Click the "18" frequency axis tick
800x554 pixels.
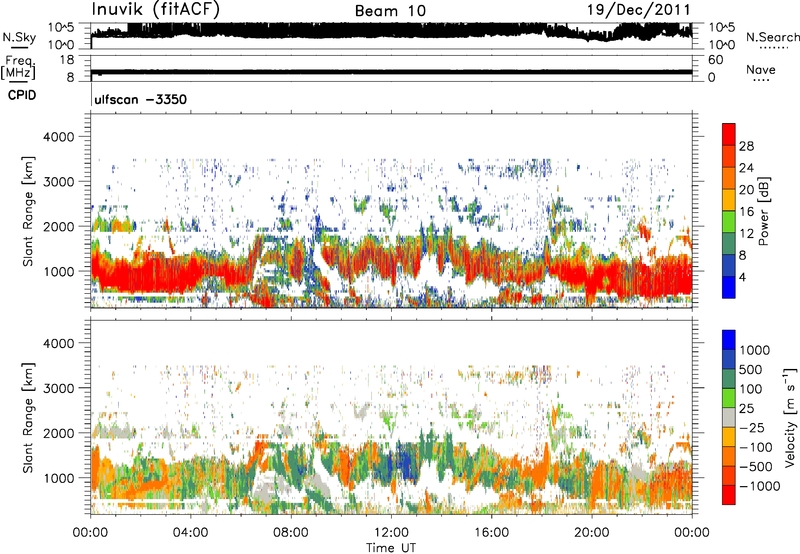(x=67, y=60)
